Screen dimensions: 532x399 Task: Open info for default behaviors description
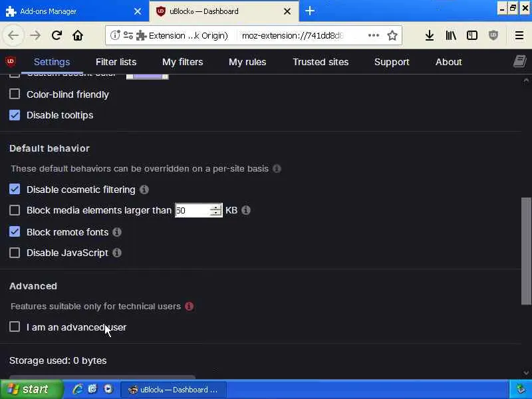(x=277, y=169)
